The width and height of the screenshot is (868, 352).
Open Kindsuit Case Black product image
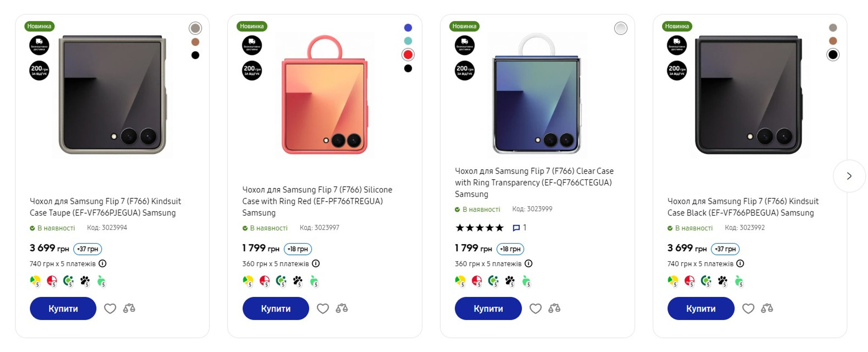748,95
